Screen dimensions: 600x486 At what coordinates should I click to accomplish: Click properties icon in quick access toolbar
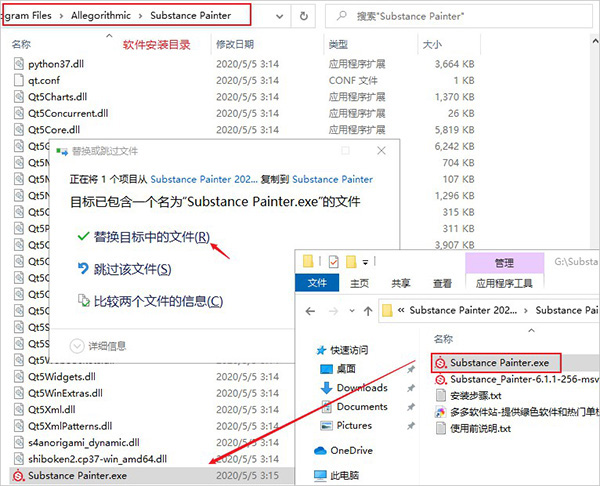click(x=334, y=262)
